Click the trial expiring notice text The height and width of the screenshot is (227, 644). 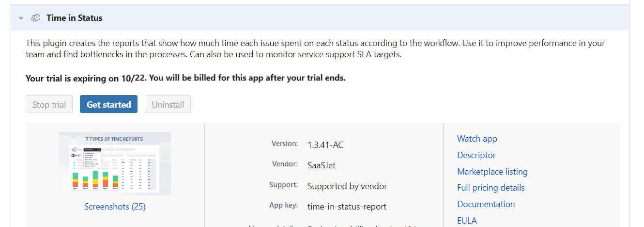pos(185,78)
